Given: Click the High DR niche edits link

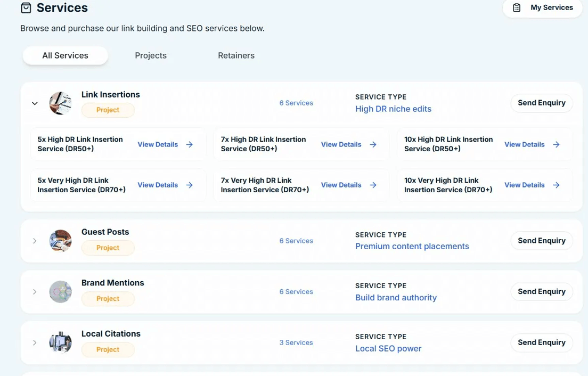Looking at the screenshot, I should pos(393,109).
